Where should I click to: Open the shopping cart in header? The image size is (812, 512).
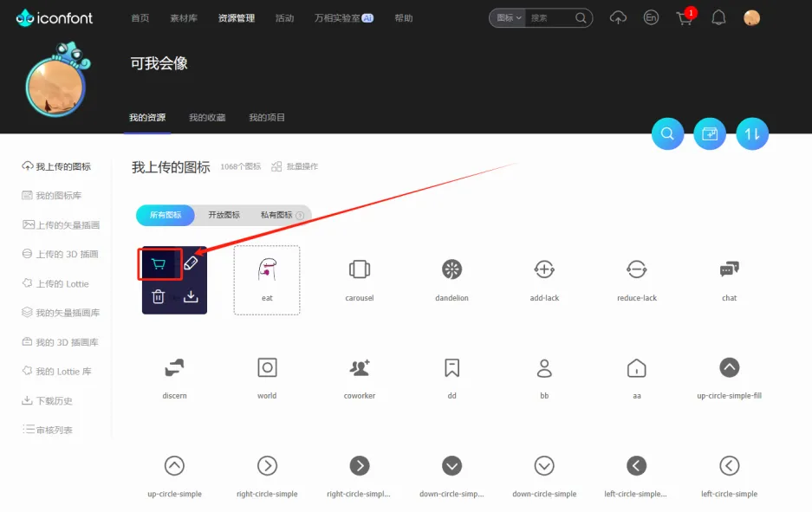coord(684,18)
